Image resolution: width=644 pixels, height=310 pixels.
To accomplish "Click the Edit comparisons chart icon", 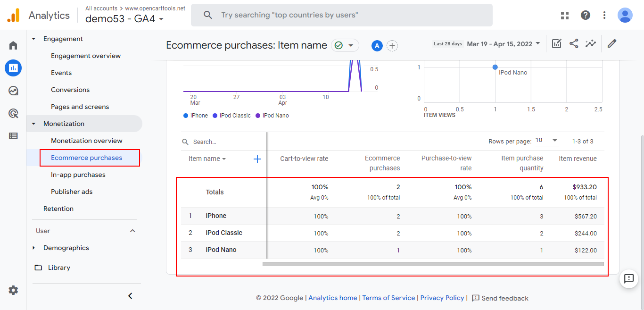I will (x=557, y=43).
